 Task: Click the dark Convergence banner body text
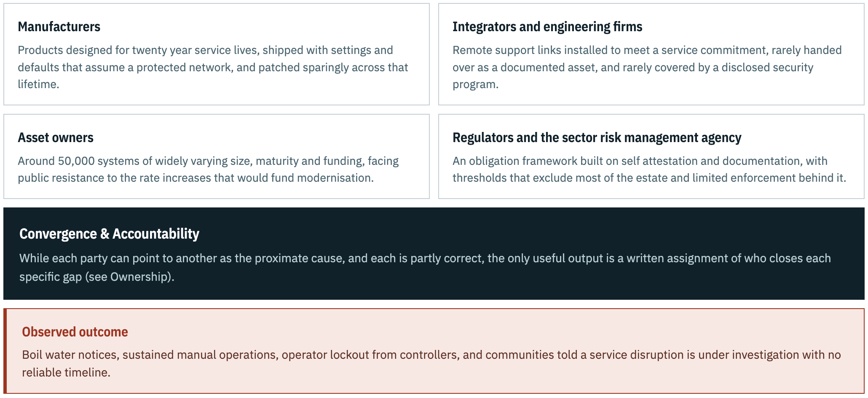[425, 267]
